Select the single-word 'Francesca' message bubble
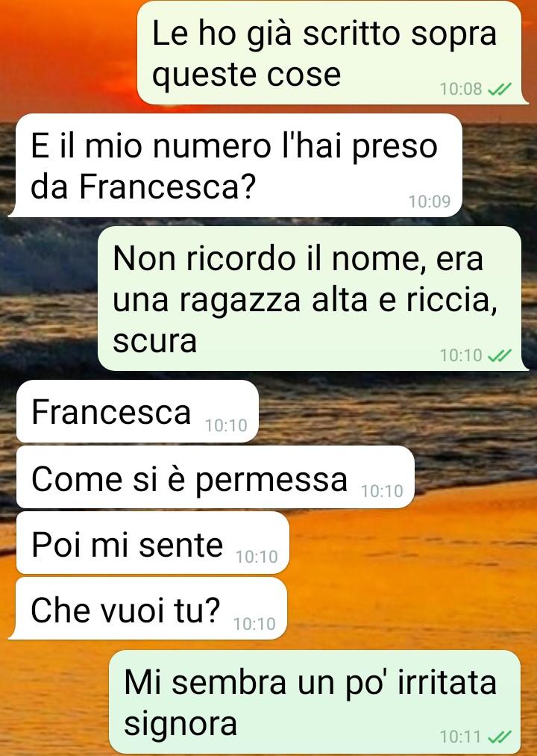The width and height of the screenshot is (537, 756). tap(137, 411)
